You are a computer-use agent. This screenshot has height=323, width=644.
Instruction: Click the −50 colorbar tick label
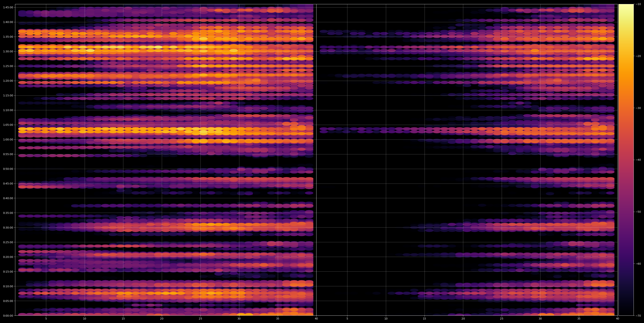coord(638,212)
